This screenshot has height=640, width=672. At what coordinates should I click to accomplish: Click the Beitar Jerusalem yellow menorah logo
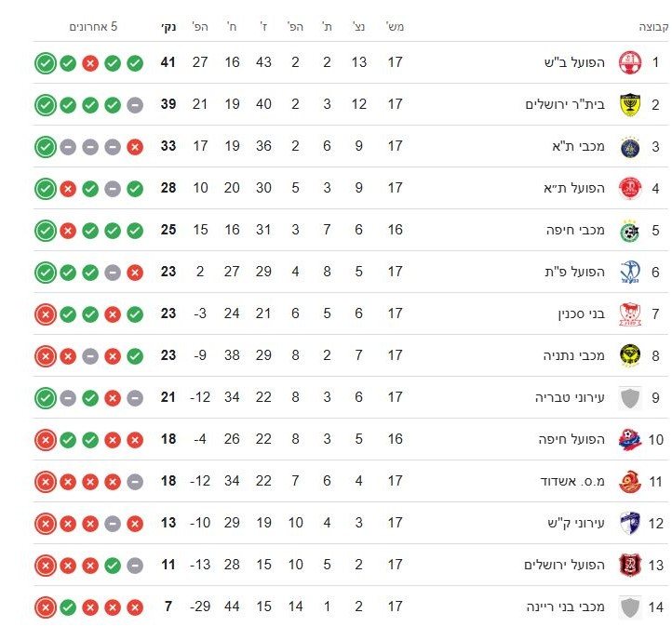630,105
